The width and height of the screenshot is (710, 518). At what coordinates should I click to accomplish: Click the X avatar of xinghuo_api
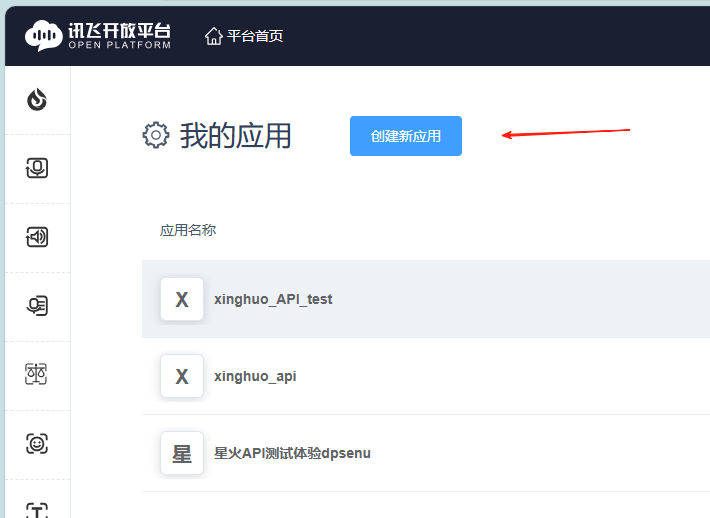(x=182, y=376)
